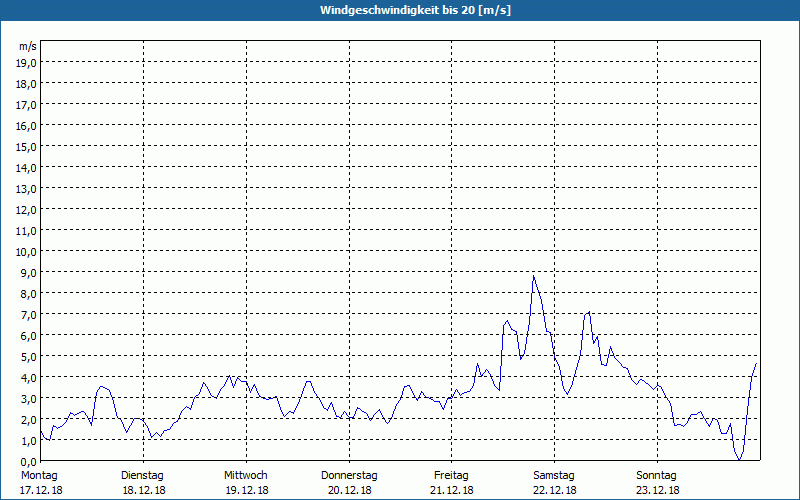Click the 8,0 y-axis label

click(29, 294)
